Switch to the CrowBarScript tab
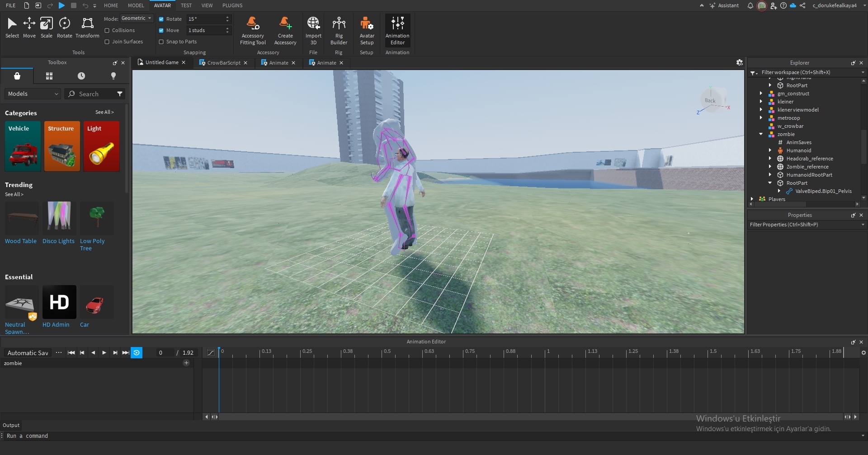 pos(223,63)
